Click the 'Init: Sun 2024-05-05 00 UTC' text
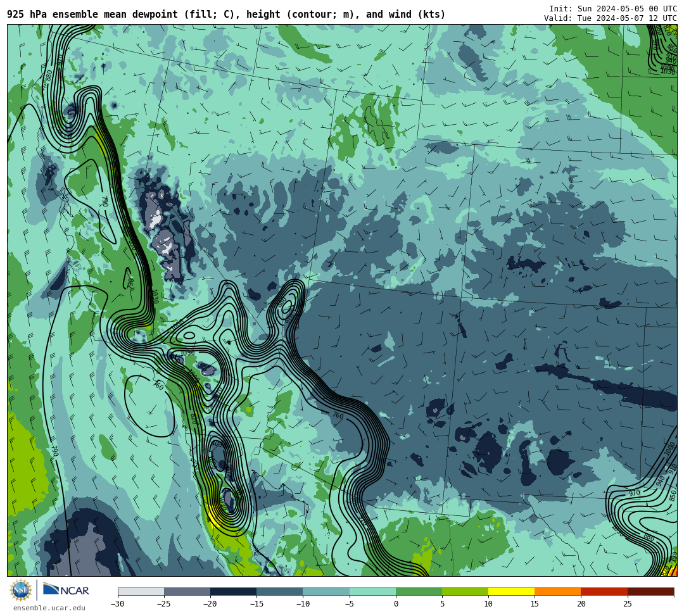Viewport: 684px width, 616px height. click(613, 9)
